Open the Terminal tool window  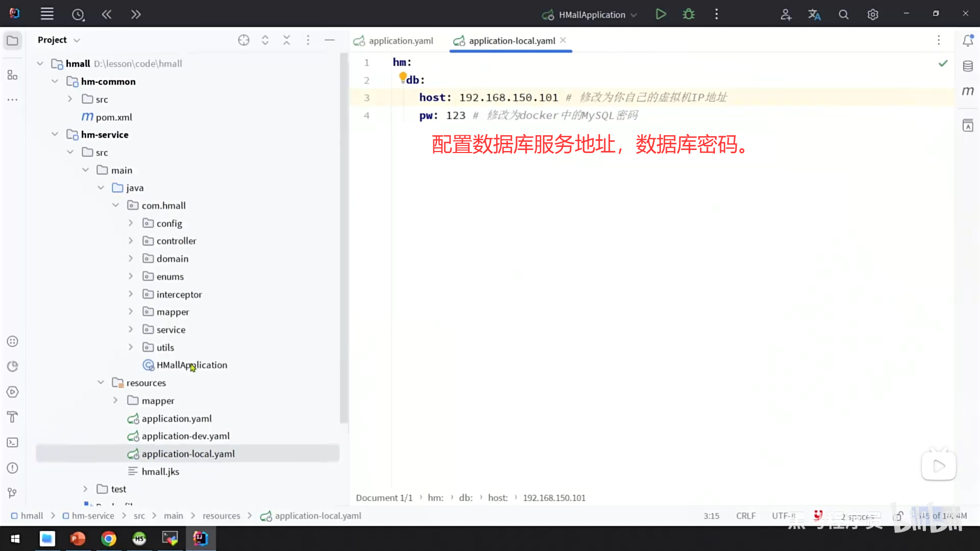(x=12, y=442)
